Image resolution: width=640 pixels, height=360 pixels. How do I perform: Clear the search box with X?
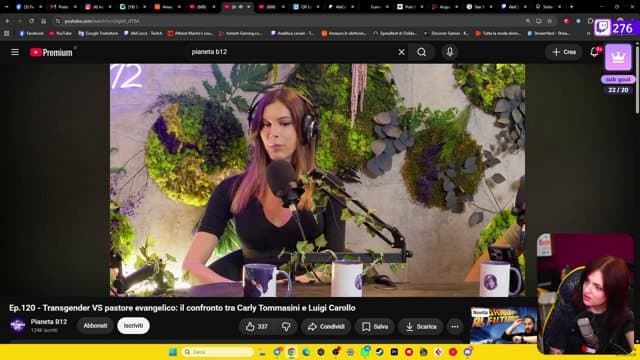click(x=402, y=52)
